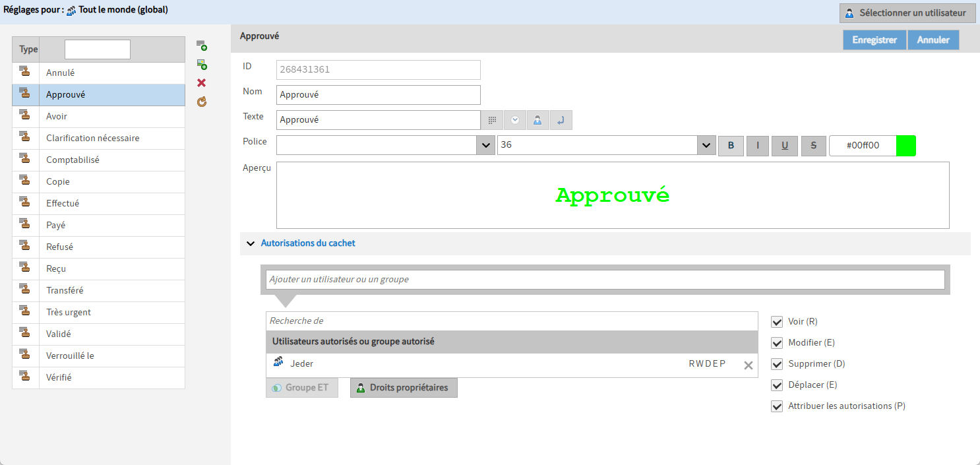980x465 pixels.
Task: Click the add image stamp icon
Action: 202,64
